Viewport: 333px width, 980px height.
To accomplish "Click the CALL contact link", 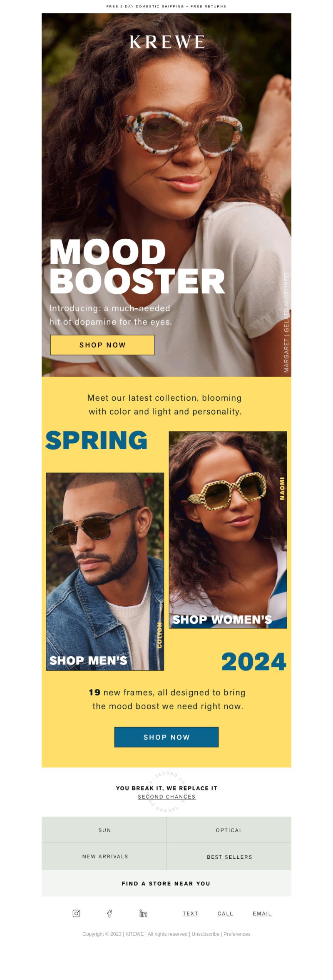I will tap(226, 913).
